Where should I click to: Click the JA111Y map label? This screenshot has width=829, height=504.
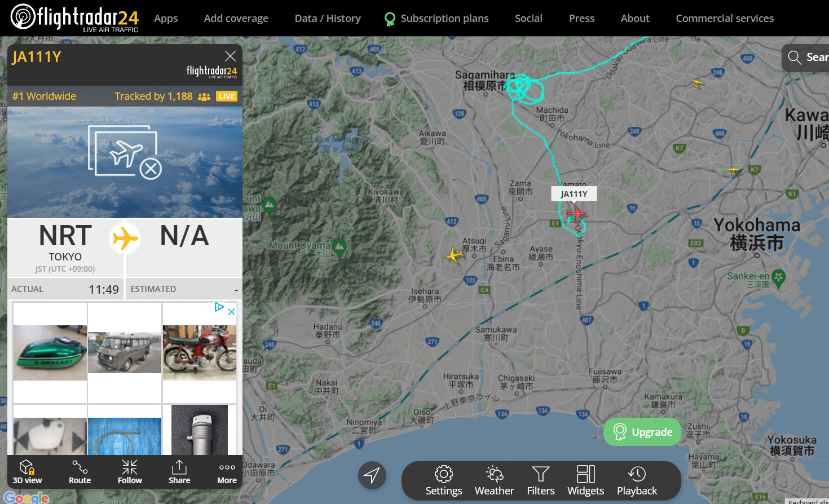pos(574,194)
